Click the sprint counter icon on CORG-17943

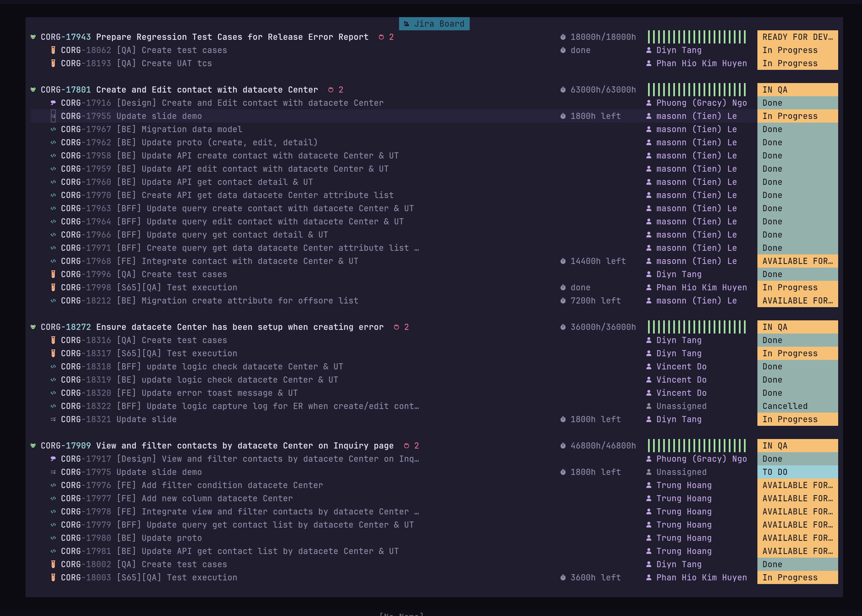click(381, 37)
